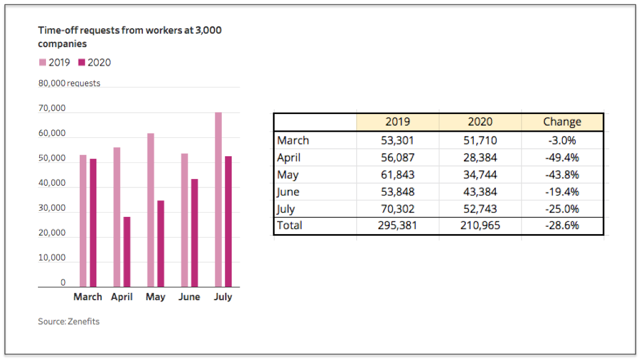Screen dimensions: 643x364
Task: Click the 2019 legend color square
Action: pos(42,63)
